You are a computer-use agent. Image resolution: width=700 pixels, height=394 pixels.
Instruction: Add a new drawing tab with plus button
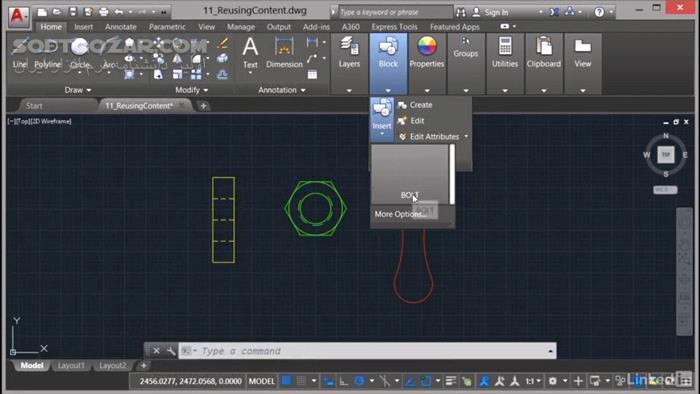[203, 106]
